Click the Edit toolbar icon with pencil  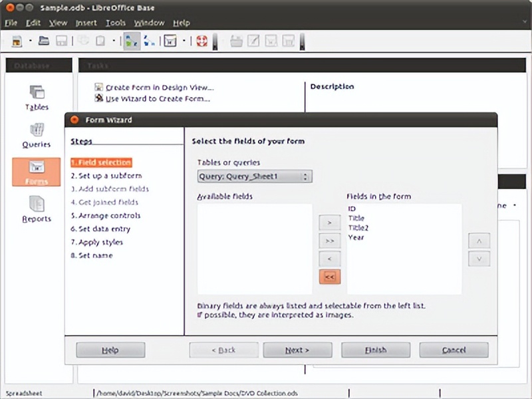[253, 41]
